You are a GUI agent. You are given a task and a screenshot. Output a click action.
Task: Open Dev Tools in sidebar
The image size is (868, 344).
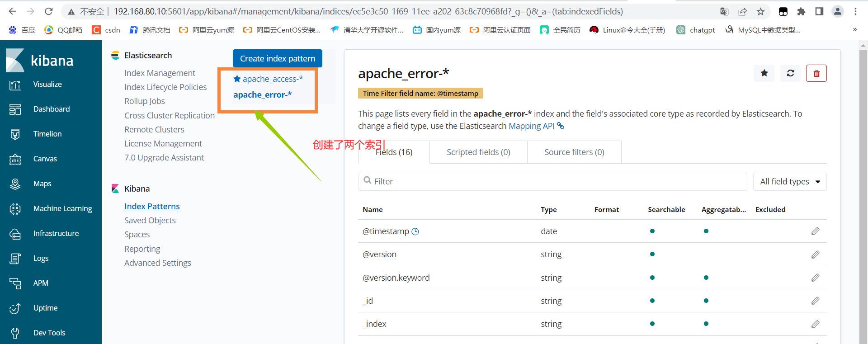(49, 333)
